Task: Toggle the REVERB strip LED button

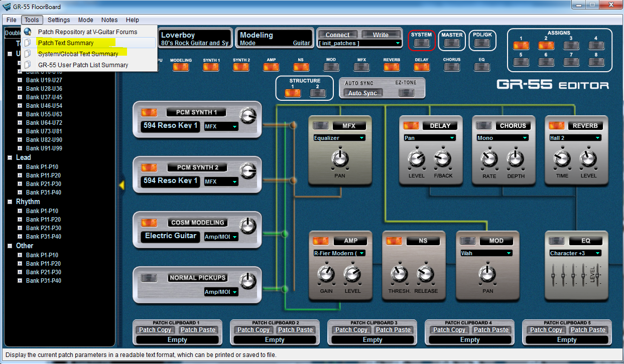Action: click(392, 67)
